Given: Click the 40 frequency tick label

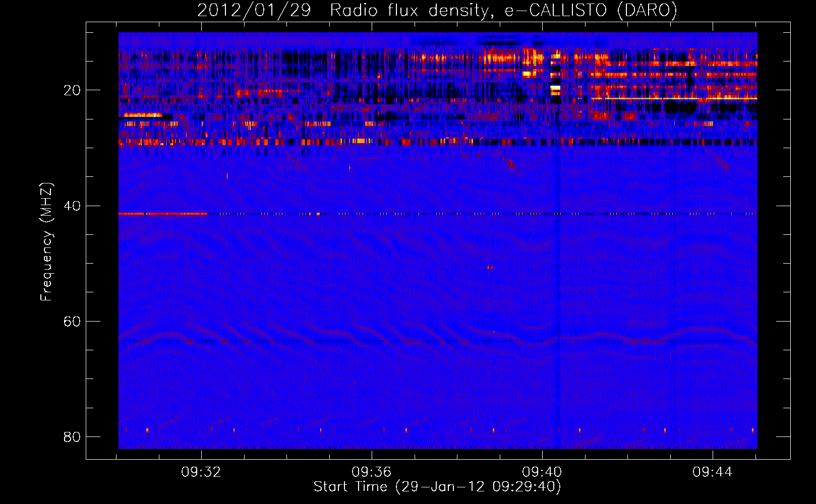Looking at the screenshot, I should click(x=72, y=206).
